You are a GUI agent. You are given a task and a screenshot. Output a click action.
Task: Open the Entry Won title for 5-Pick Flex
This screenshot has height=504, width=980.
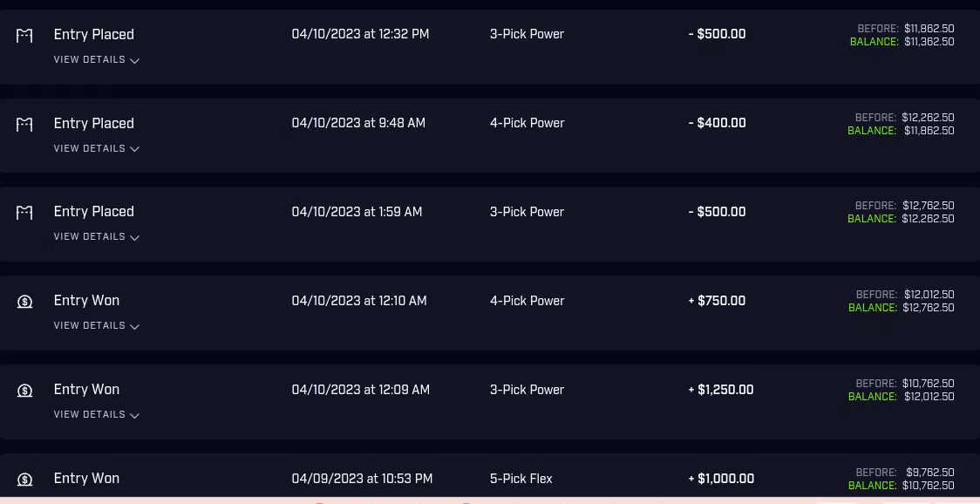86,479
